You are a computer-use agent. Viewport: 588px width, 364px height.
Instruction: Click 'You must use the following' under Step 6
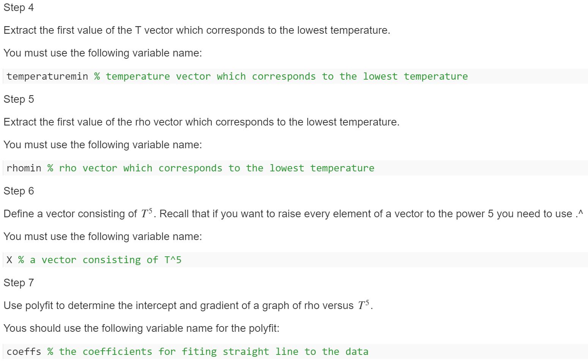(102, 237)
